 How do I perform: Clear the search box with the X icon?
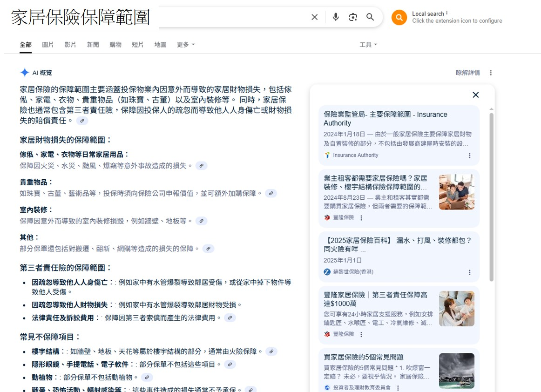[x=315, y=17]
